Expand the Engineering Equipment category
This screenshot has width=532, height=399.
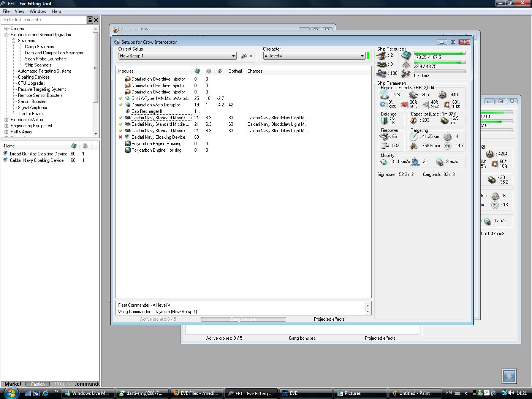[6, 126]
